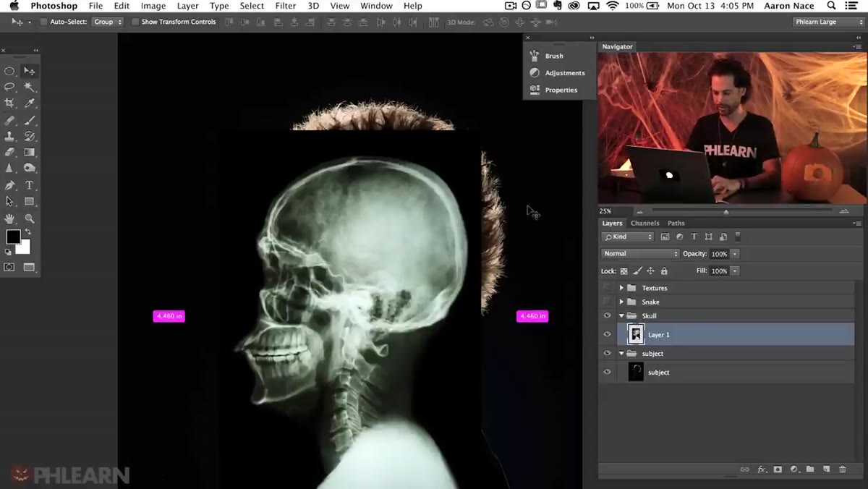Open the Layers panel flyout menu
The image size is (868, 489).
coord(858,224)
